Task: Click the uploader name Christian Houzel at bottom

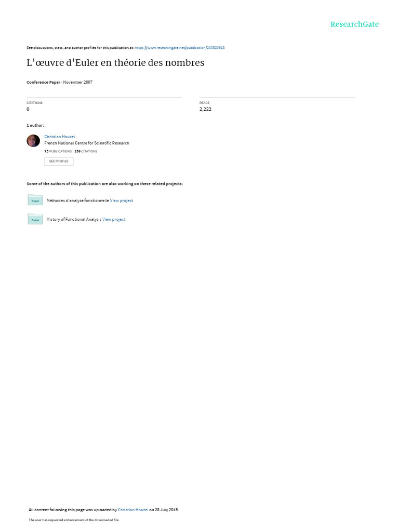Action: (x=133, y=510)
